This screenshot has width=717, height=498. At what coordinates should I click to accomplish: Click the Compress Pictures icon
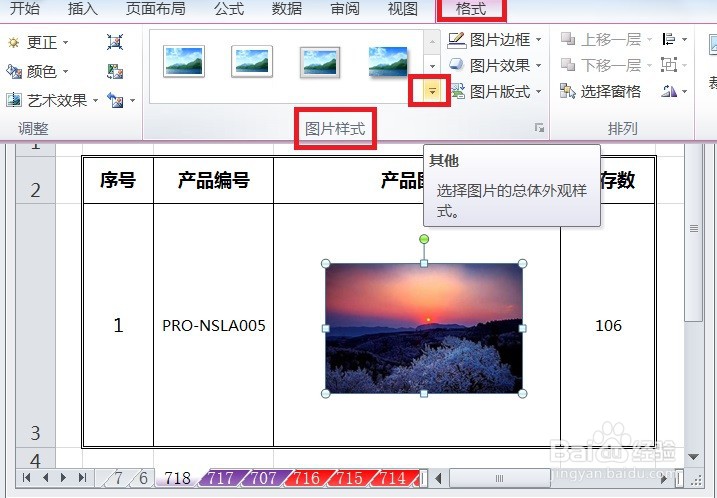[x=114, y=42]
